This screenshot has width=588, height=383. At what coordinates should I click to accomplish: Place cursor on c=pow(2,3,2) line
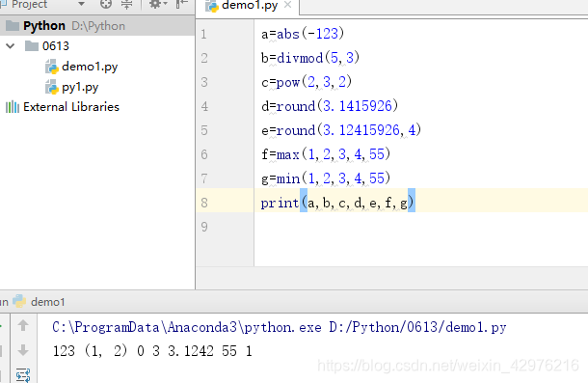point(307,82)
